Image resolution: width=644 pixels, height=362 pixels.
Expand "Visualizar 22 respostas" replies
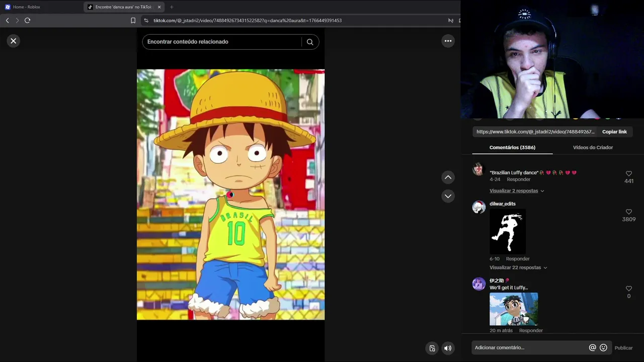coord(518,267)
